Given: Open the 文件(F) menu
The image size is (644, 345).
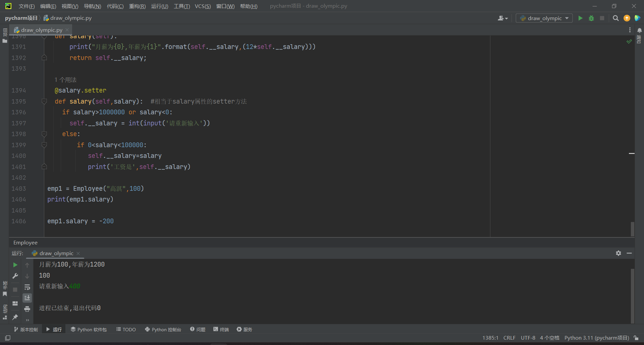Looking at the screenshot, I should click(26, 6).
